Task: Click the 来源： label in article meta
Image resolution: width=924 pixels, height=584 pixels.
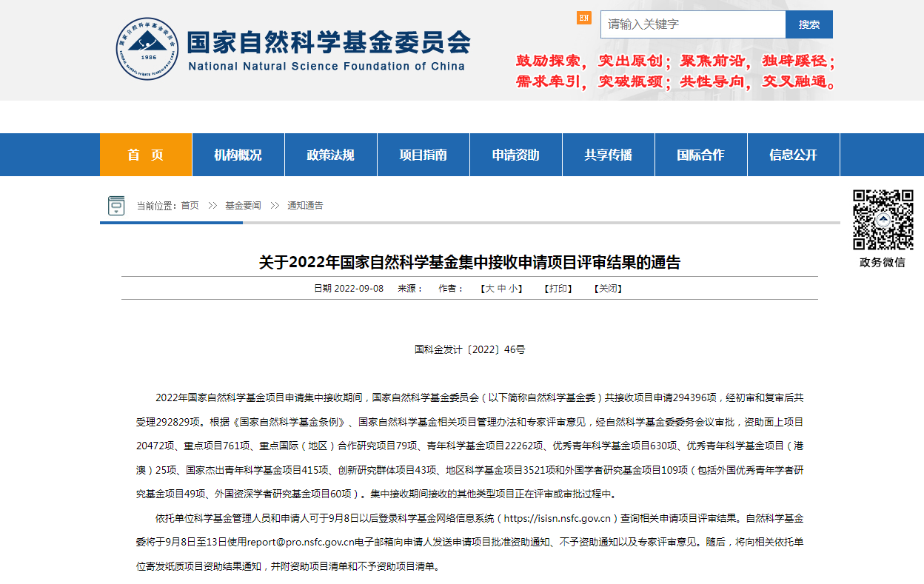Action: [x=410, y=289]
